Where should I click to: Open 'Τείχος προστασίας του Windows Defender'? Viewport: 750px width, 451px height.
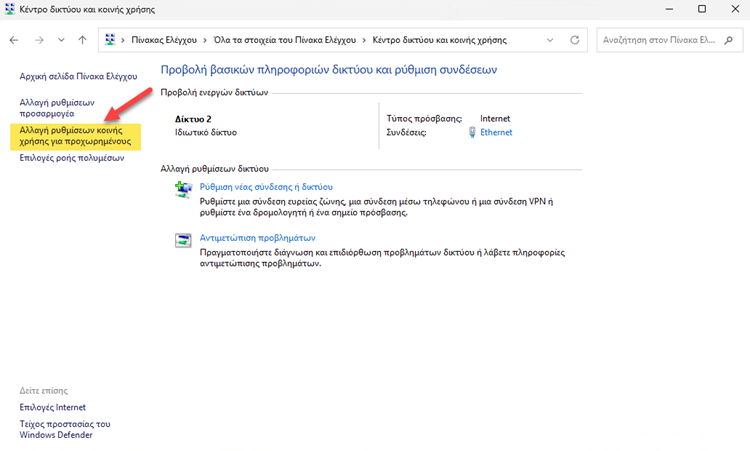click(65, 429)
